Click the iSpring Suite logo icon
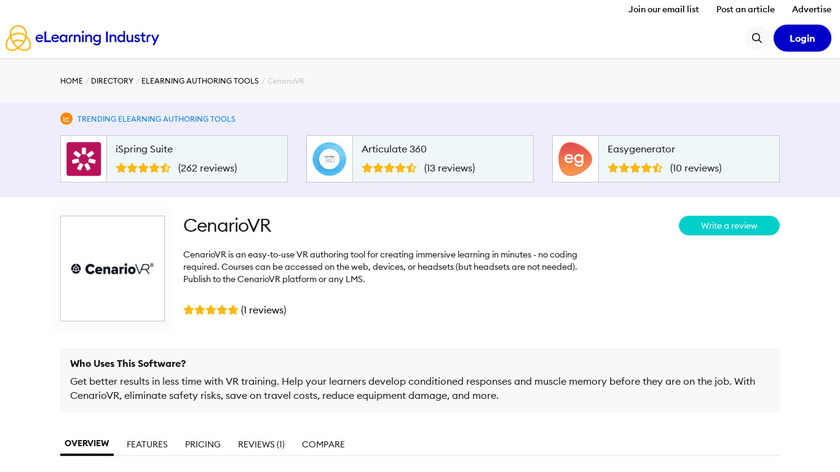The width and height of the screenshot is (840, 472). (x=84, y=159)
